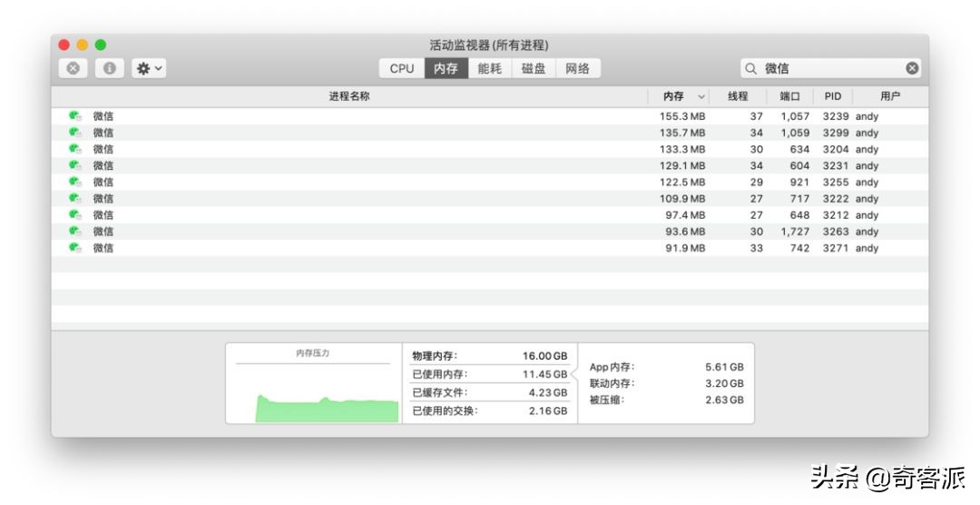This screenshot has width=980, height=505.
Task: Click the 已缓存文件 4.23 GB value
Action: click(x=548, y=392)
